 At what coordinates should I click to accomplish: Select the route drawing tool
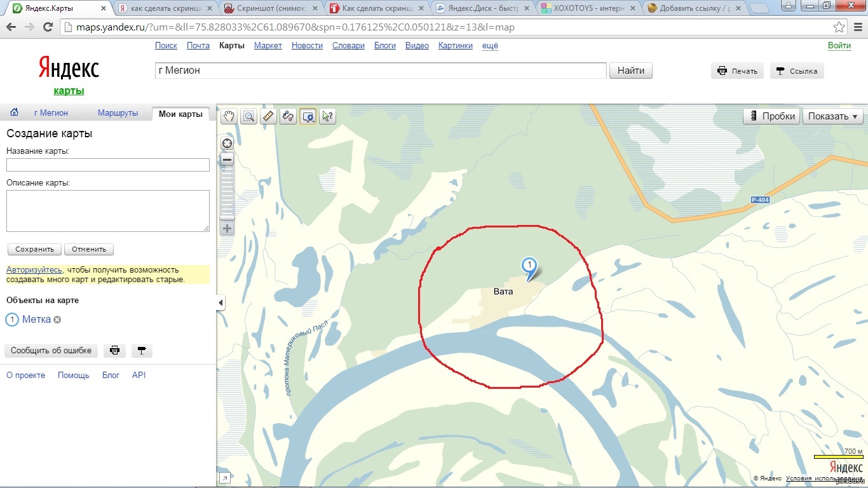(288, 116)
